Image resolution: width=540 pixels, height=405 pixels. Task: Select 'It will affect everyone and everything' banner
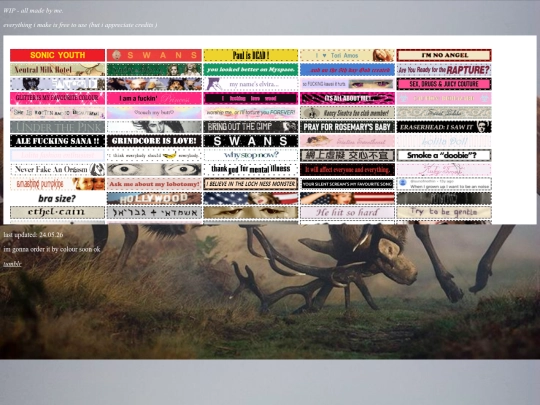point(347,170)
